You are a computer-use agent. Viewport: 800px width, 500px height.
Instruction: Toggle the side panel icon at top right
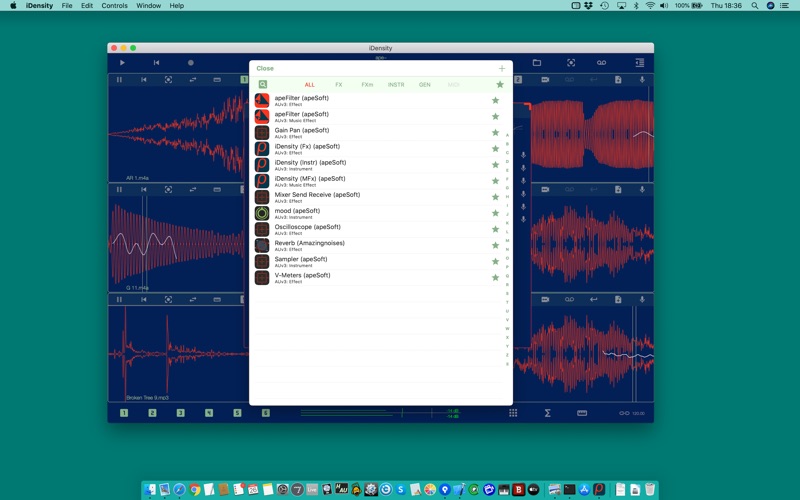(639, 63)
